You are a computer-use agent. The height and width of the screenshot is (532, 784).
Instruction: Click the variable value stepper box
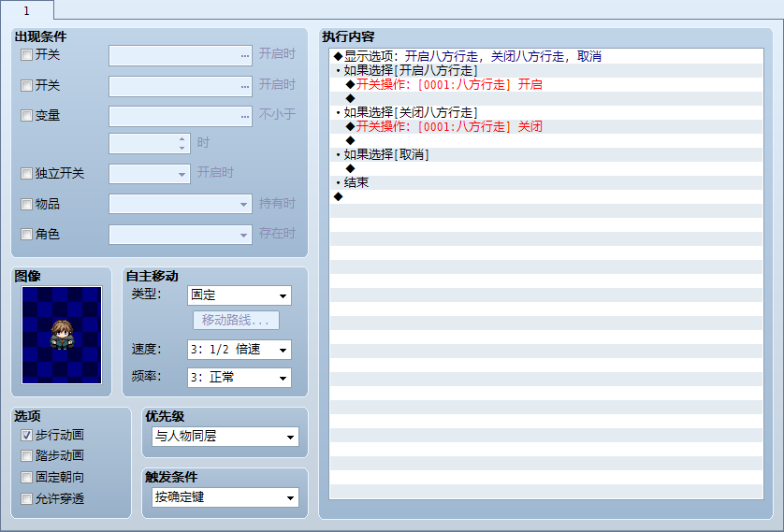[x=150, y=143]
